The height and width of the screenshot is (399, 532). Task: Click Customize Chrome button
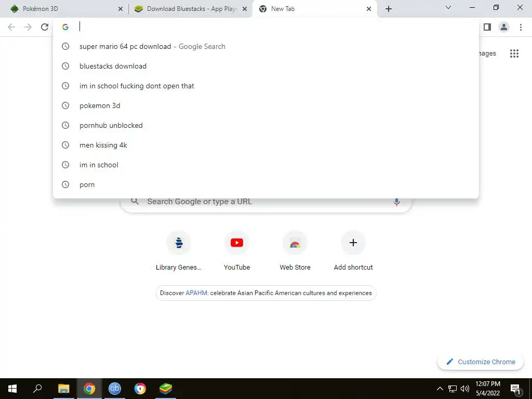tap(481, 362)
